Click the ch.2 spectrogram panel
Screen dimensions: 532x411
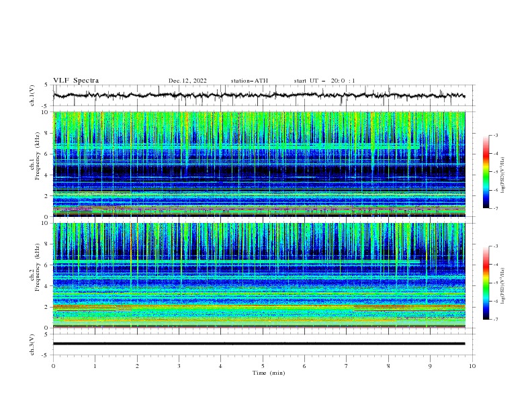tap(259, 275)
